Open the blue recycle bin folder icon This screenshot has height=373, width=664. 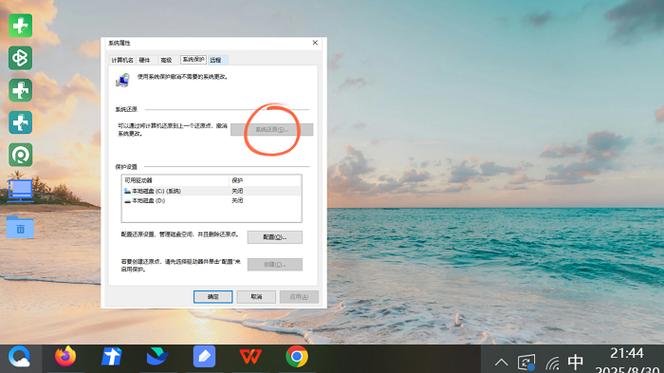coord(20,227)
